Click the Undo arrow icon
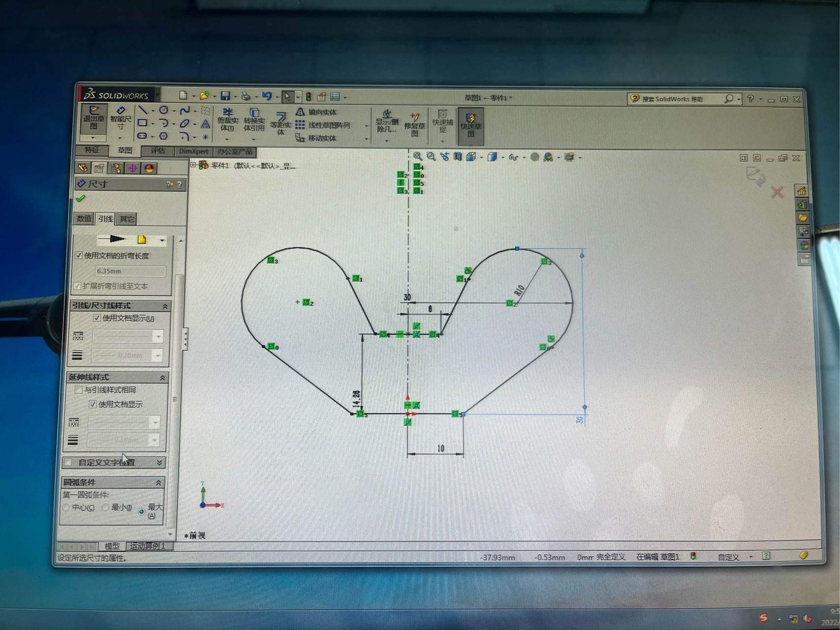The height and width of the screenshot is (630, 840). (266, 96)
